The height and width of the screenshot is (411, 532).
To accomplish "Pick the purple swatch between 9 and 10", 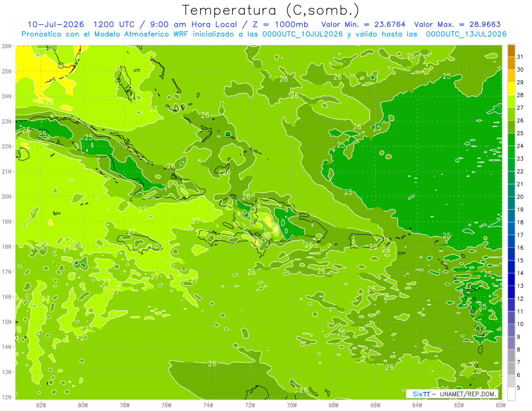I will (x=511, y=330).
